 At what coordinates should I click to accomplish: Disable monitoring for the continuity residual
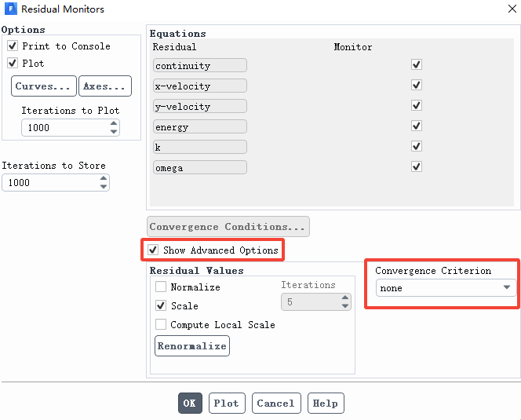417,64
